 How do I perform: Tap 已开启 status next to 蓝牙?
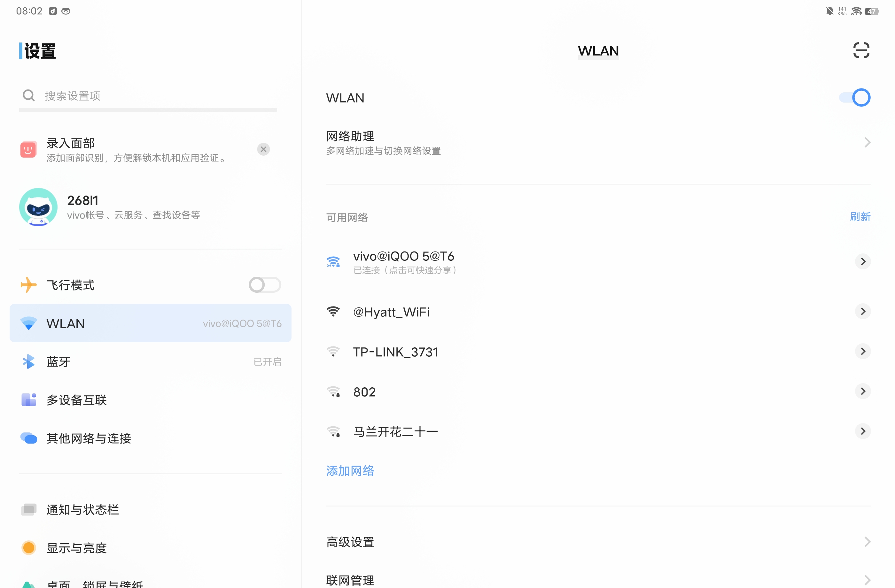267,362
